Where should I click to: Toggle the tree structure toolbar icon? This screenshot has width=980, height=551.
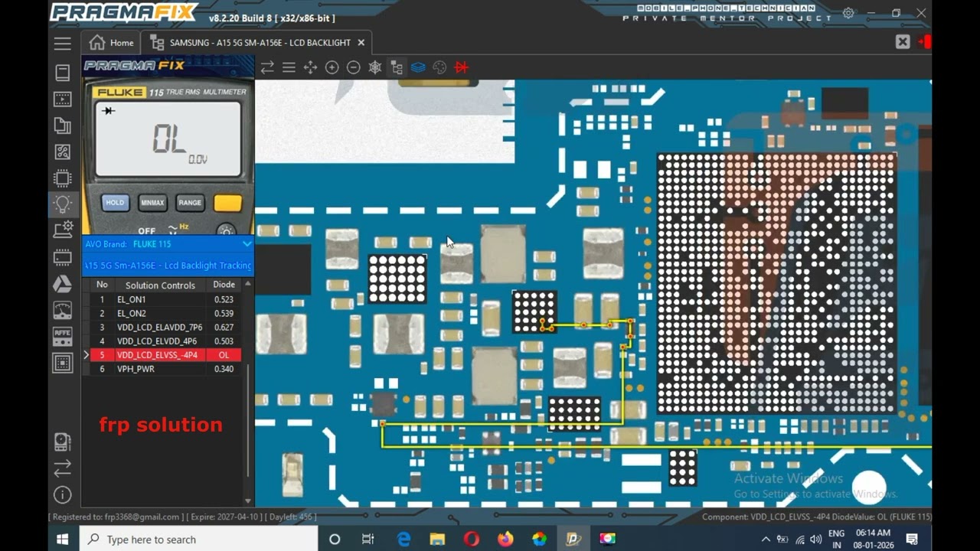pyautogui.click(x=397, y=67)
